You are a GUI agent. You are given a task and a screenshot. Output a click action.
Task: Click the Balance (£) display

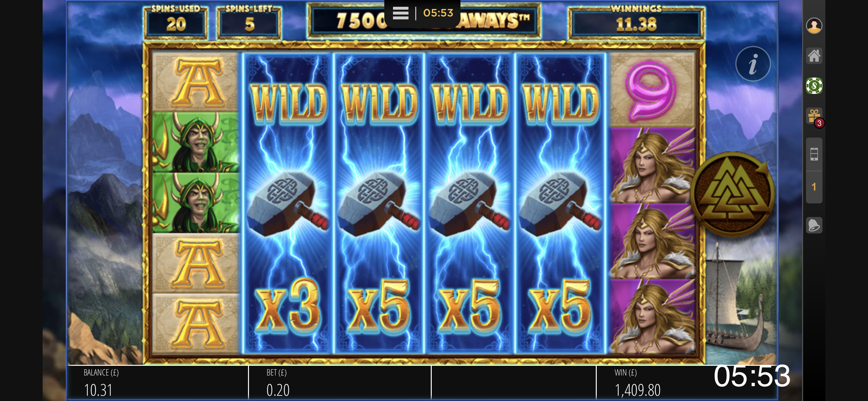point(158,383)
